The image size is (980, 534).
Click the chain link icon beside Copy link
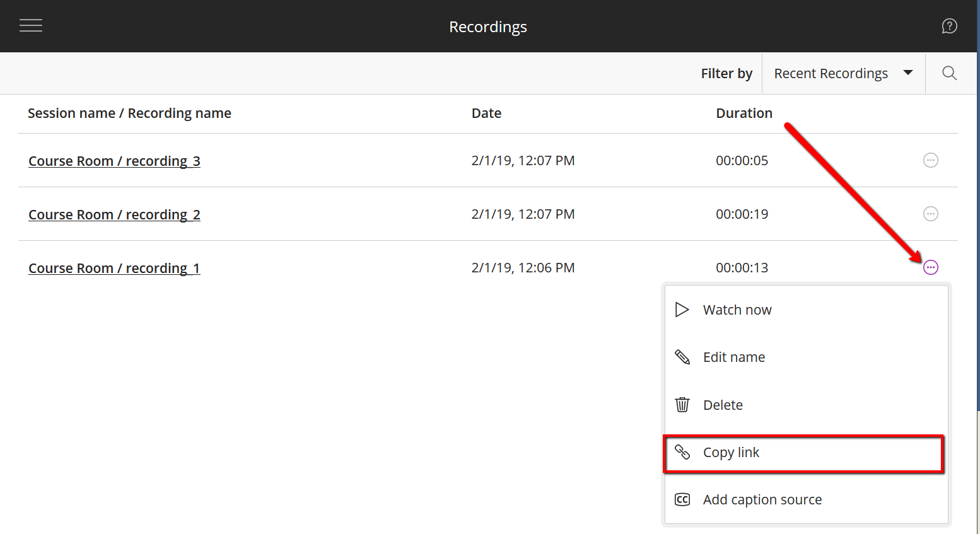pyautogui.click(x=682, y=452)
